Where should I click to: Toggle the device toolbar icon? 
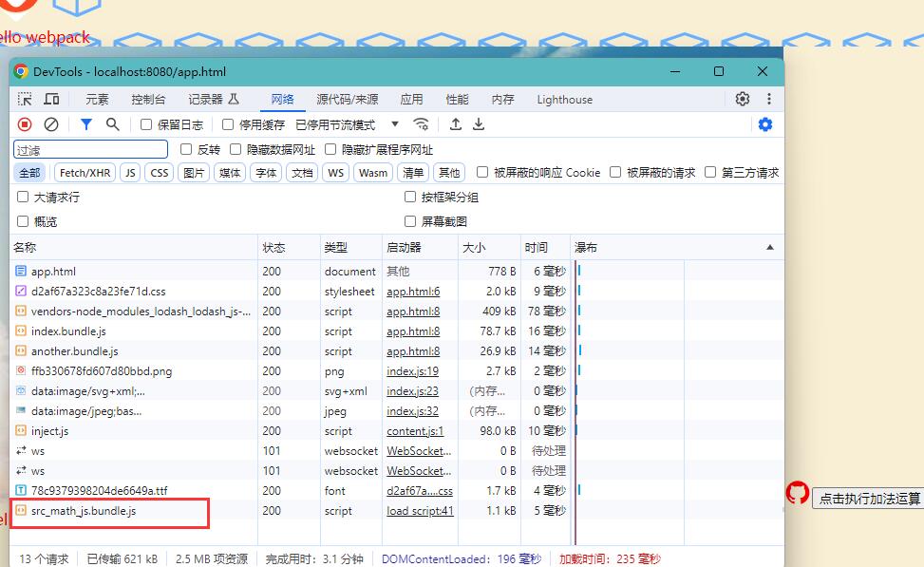(52, 99)
